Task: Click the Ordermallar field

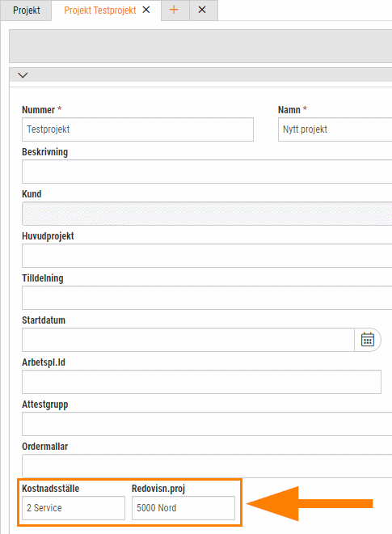Action: [207, 465]
